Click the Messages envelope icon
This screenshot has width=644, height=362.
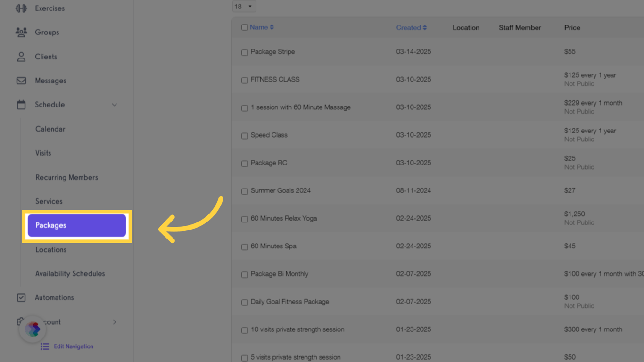(x=21, y=81)
